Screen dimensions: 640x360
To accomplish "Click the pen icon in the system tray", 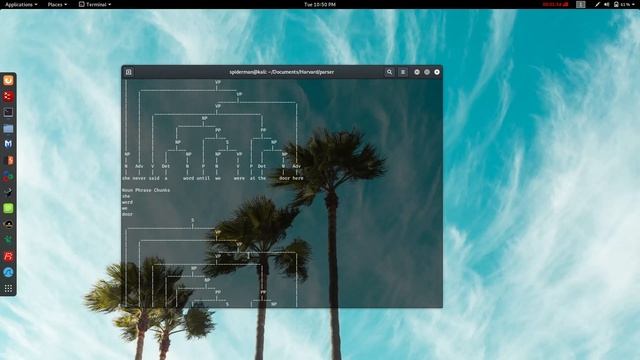I will click(597, 4).
